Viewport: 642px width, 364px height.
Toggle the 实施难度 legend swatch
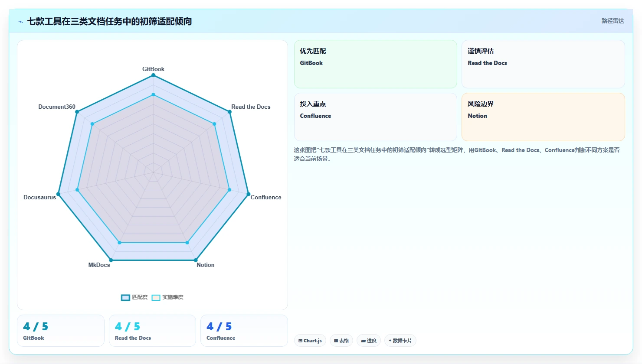[156, 297]
